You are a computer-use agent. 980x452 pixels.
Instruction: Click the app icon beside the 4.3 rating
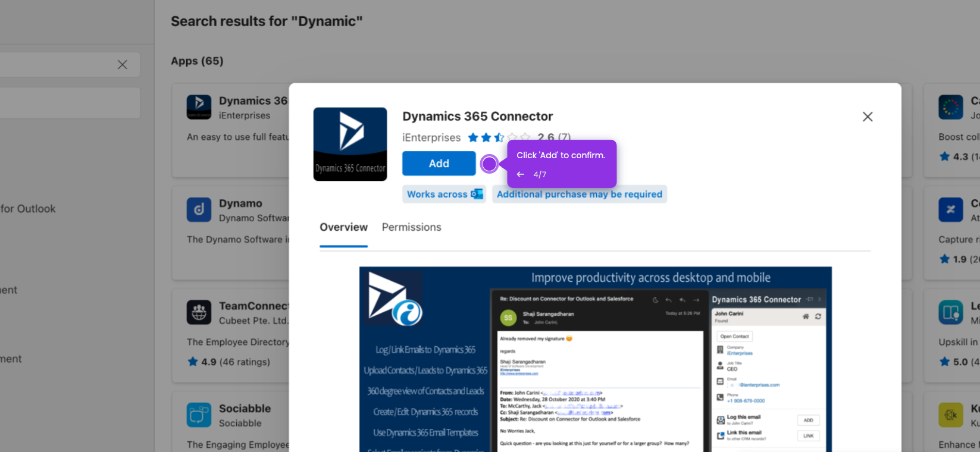pos(951,107)
